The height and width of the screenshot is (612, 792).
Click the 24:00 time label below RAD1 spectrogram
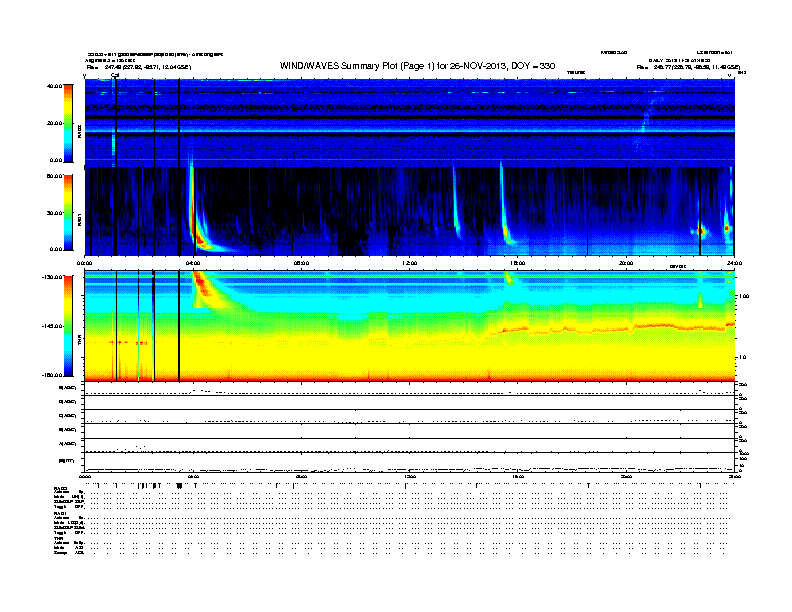[733, 263]
